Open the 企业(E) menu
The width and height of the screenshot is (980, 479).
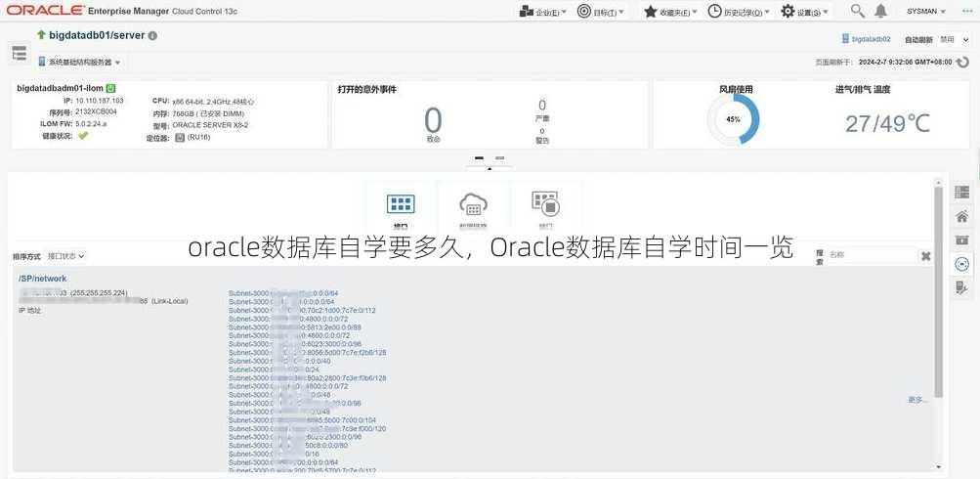pos(542,12)
